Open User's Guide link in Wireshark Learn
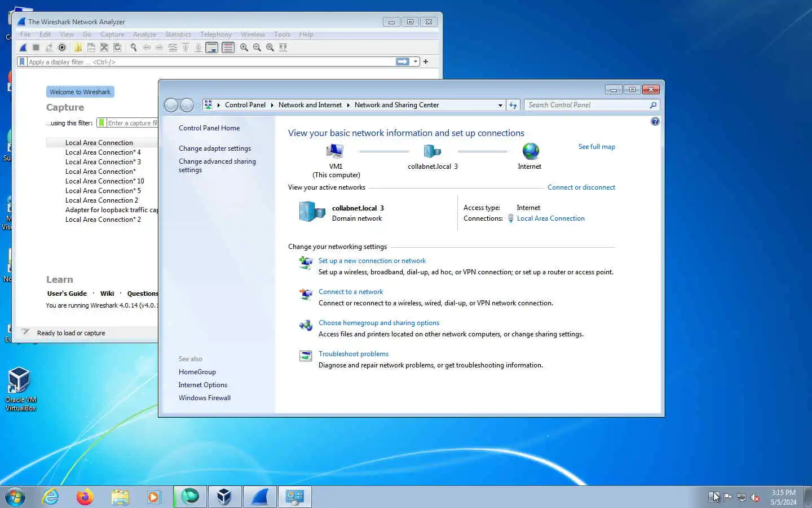812x508 pixels. tap(67, 294)
